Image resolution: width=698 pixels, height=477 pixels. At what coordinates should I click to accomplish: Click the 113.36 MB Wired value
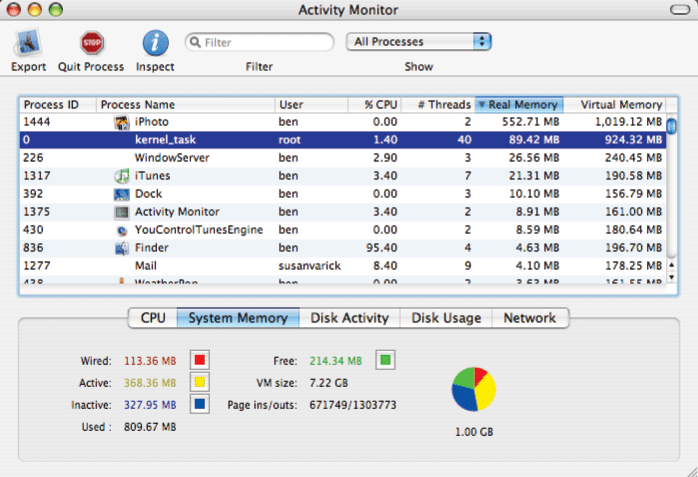pos(150,360)
